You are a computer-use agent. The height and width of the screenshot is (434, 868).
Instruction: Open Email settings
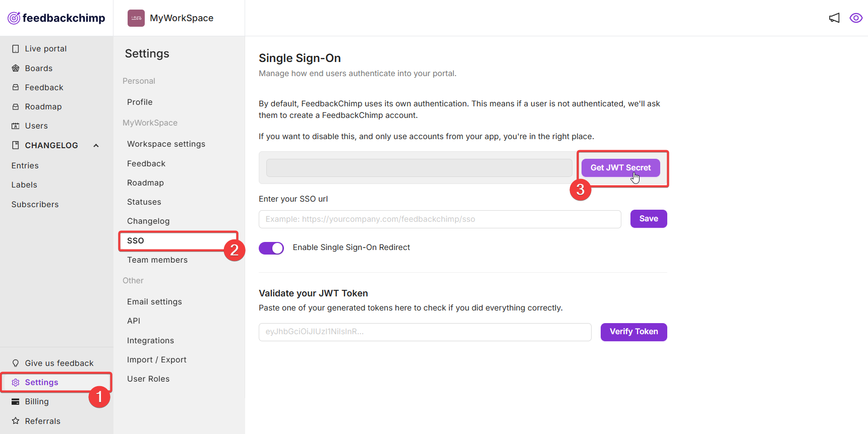(154, 301)
